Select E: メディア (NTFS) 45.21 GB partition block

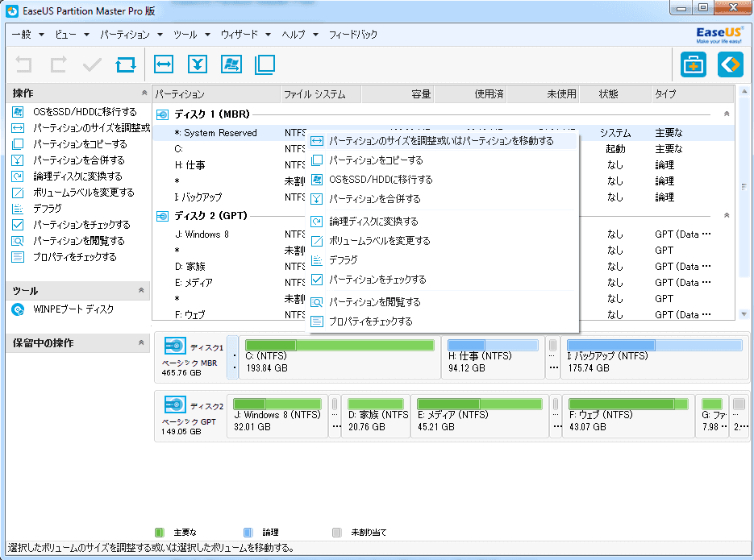click(x=480, y=416)
